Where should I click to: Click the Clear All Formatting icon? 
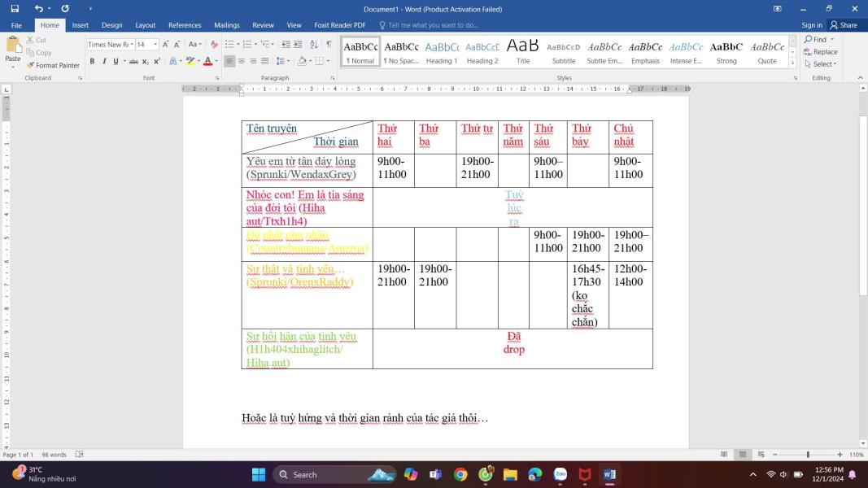pyautogui.click(x=215, y=45)
